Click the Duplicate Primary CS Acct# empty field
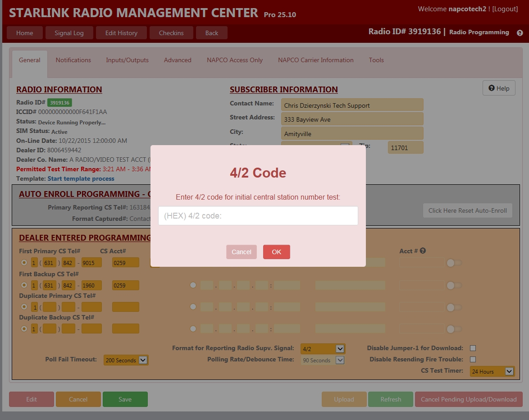 point(126,307)
